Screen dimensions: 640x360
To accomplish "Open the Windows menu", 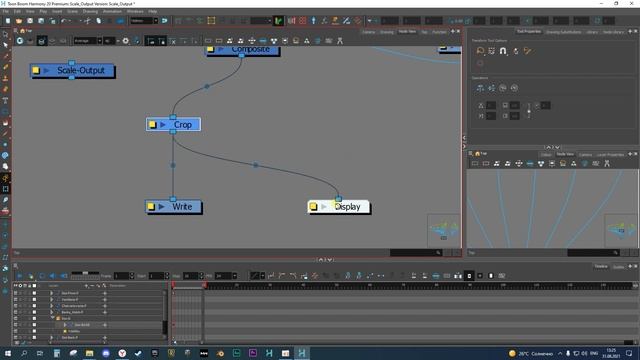I will (135, 11).
